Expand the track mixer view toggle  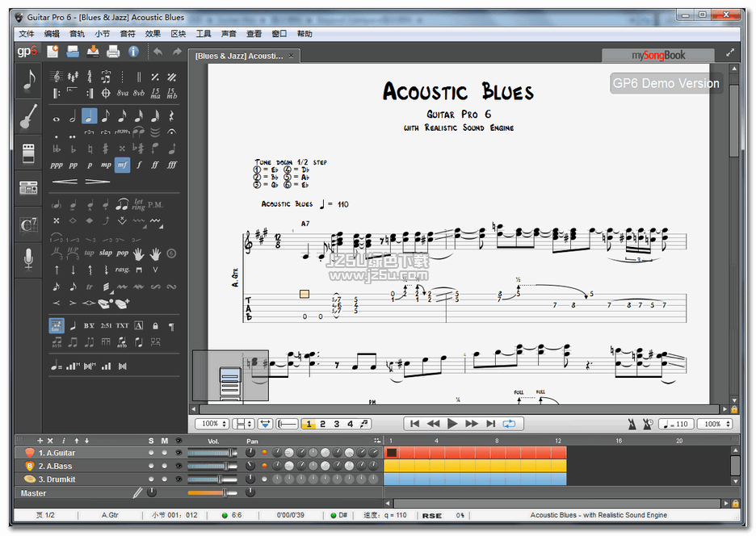[377, 441]
